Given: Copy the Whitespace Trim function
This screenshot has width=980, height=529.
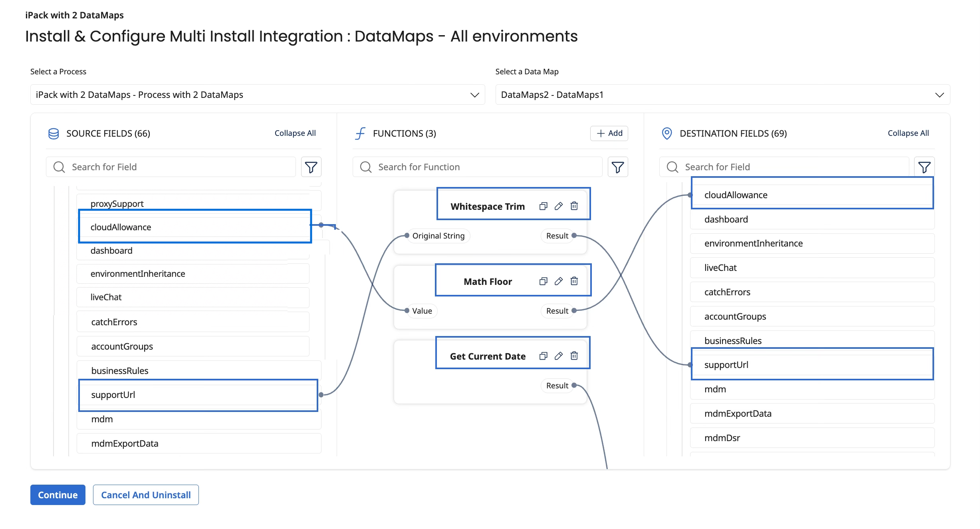Looking at the screenshot, I should click(543, 206).
